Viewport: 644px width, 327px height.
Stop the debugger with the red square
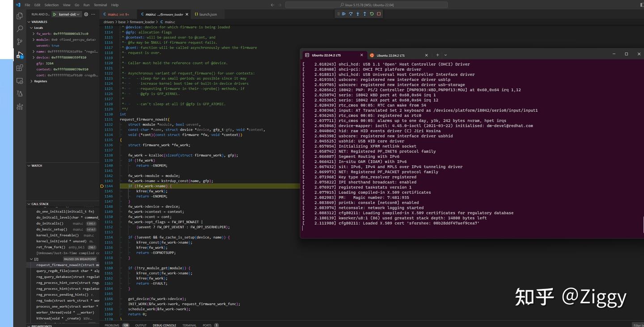click(378, 14)
